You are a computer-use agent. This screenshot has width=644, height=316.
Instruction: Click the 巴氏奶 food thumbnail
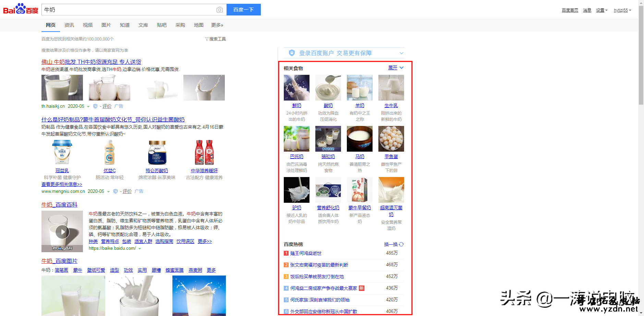(296, 139)
